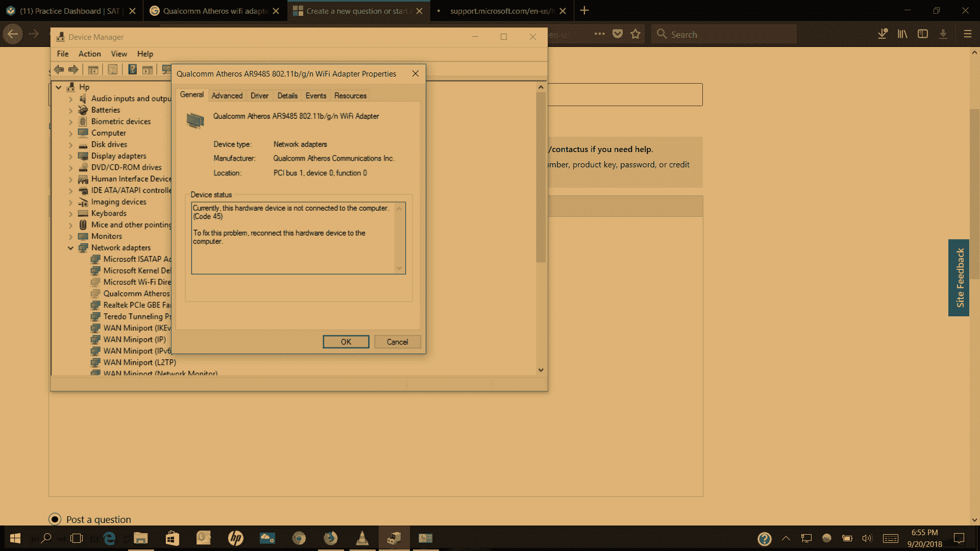Click the Show/Hide Action Pane toolbar icon
This screenshot has height=551, width=980.
click(x=148, y=69)
